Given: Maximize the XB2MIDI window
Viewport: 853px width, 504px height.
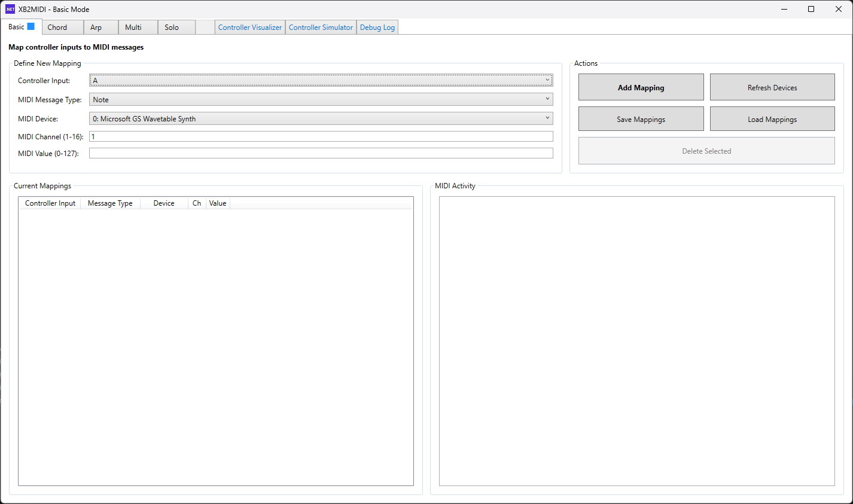Looking at the screenshot, I should [x=811, y=9].
